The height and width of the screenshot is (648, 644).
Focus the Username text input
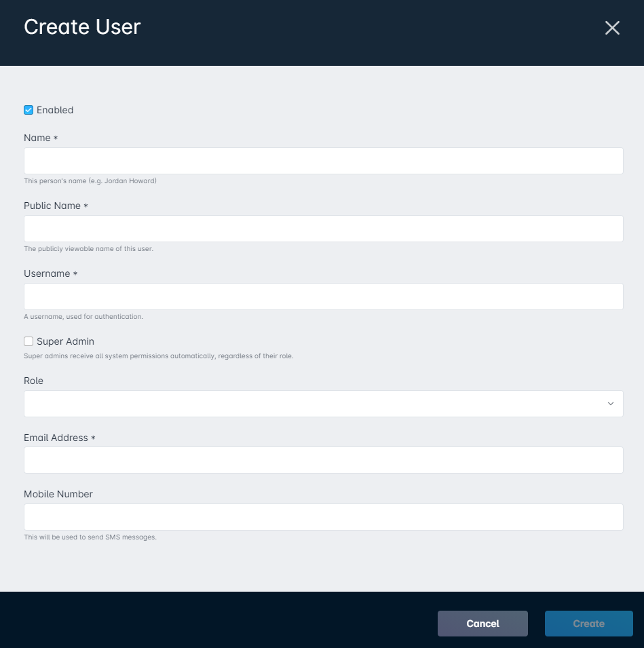pyautogui.click(x=324, y=297)
